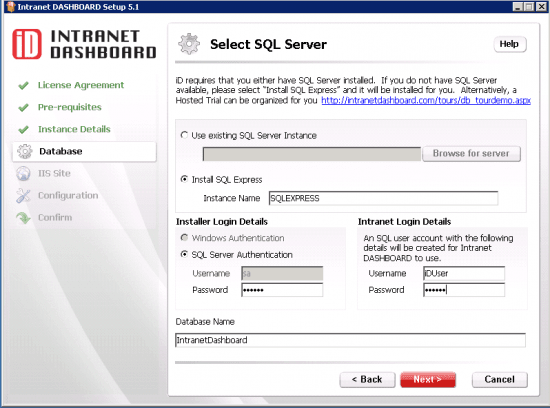550x408 pixels.
Task: Go to the Instance Details step
Action: tap(74, 129)
